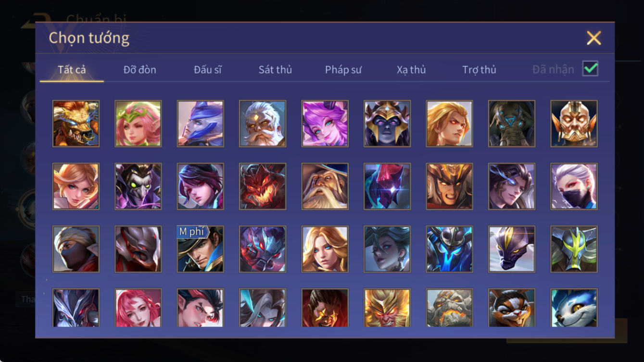644x362 pixels.
Task: Select the wizard with grey hat hero
Action: coord(325,187)
